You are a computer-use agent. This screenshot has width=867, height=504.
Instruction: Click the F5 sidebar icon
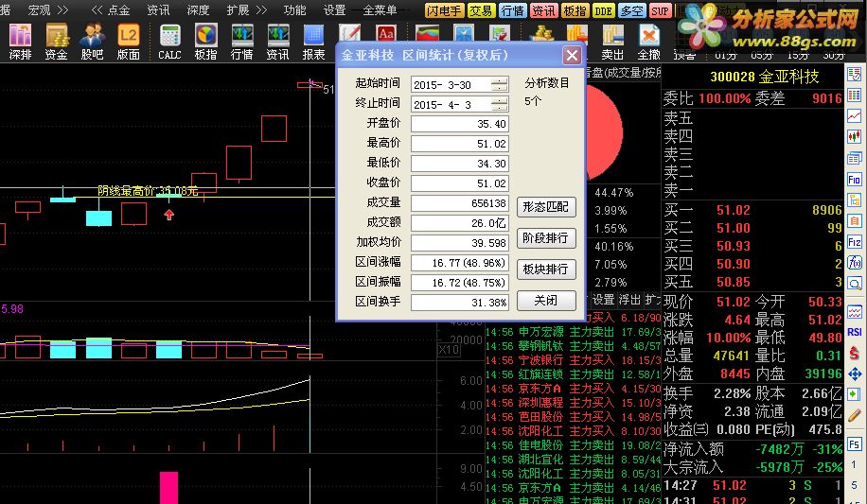click(855, 444)
